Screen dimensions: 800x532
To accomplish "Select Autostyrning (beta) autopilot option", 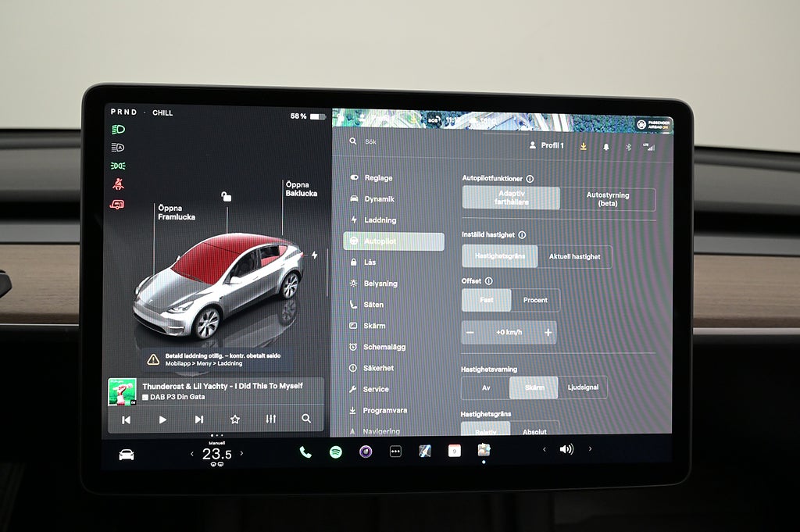I will [x=607, y=198].
